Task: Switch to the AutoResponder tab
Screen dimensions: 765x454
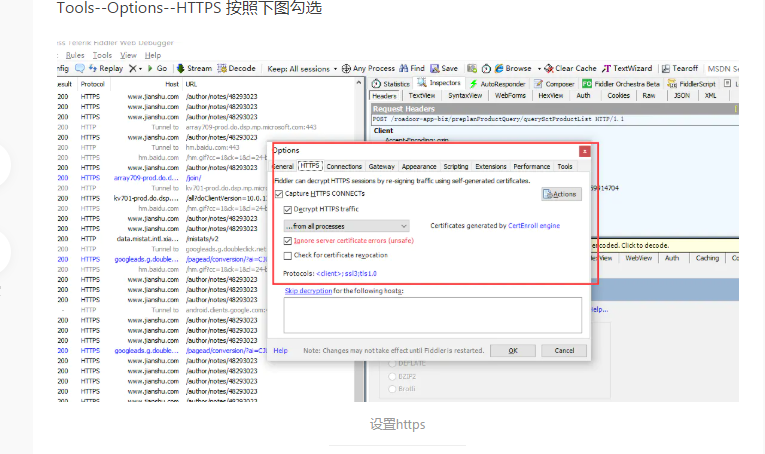Action: [x=497, y=83]
